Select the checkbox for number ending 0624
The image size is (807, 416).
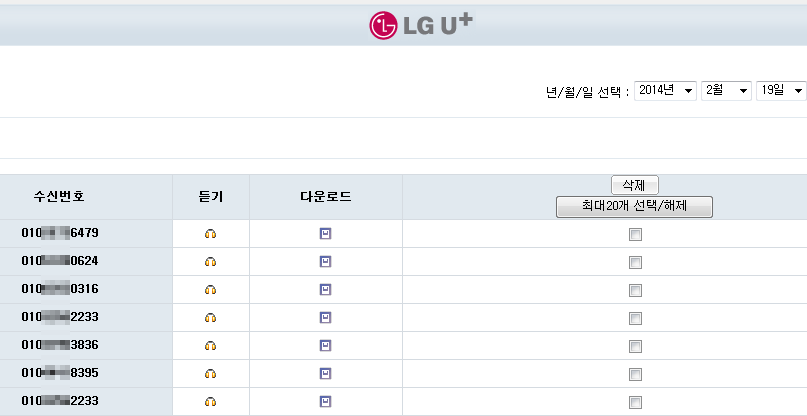coord(635,263)
